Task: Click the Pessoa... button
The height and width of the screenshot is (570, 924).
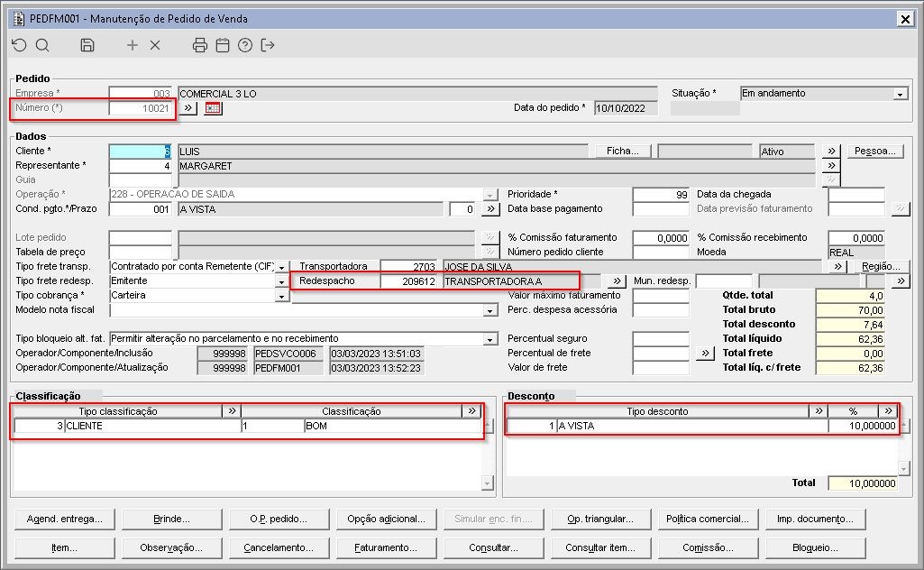Action: (x=875, y=151)
